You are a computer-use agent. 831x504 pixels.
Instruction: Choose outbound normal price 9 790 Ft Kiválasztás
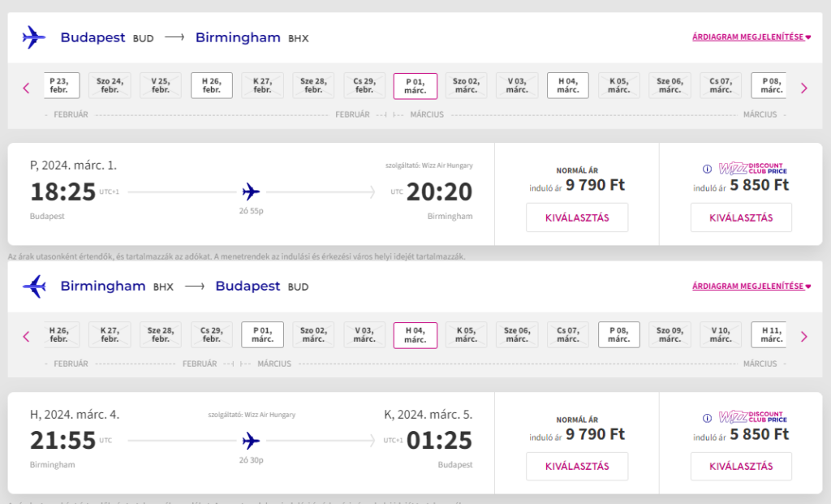577,218
